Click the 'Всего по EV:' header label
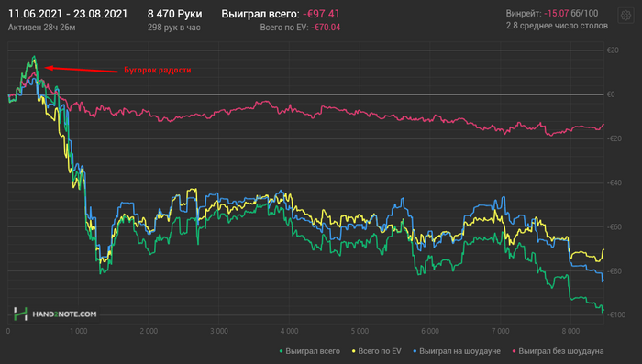 [284, 28]
